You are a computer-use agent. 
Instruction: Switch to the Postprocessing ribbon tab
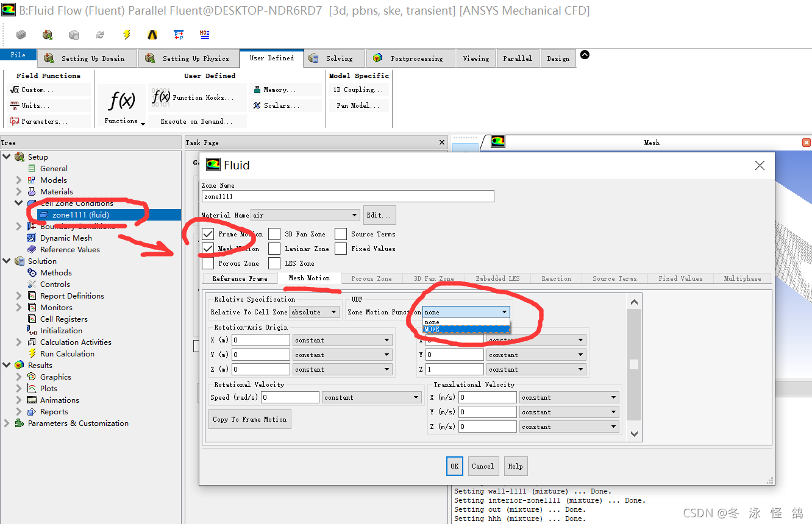411,58
